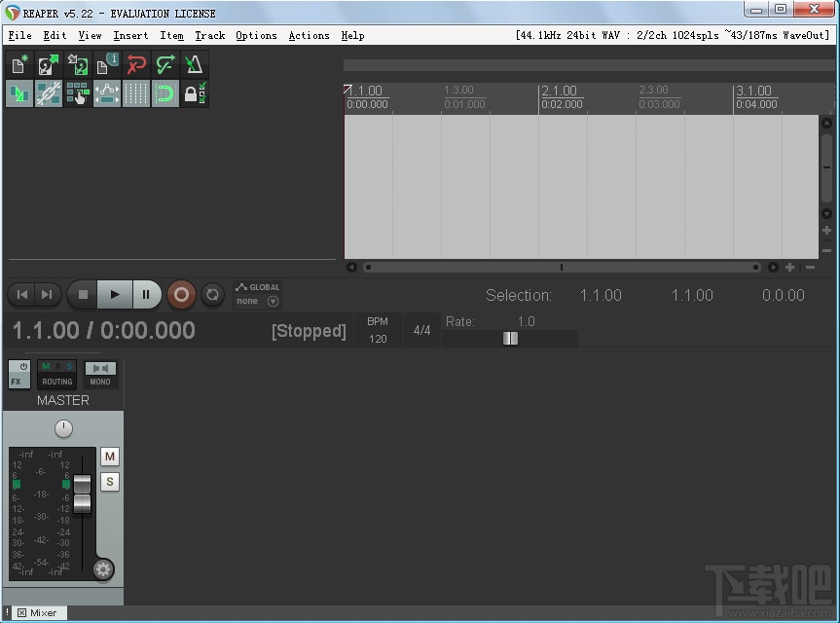The height and width of the screenshot is (623, 840).
Task: Click the audio device info text in menu bar
Action: (673, 35)
